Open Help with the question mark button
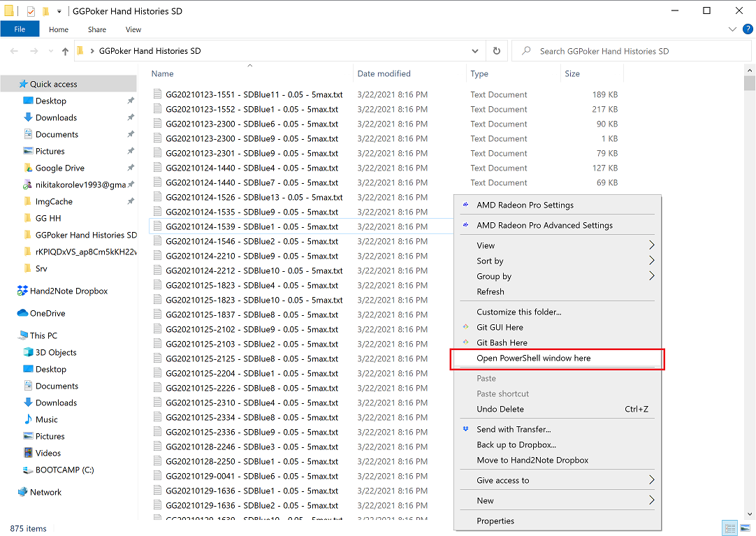Screen dimensions: 756x536 pyautogui.click(x=748, y=29)
